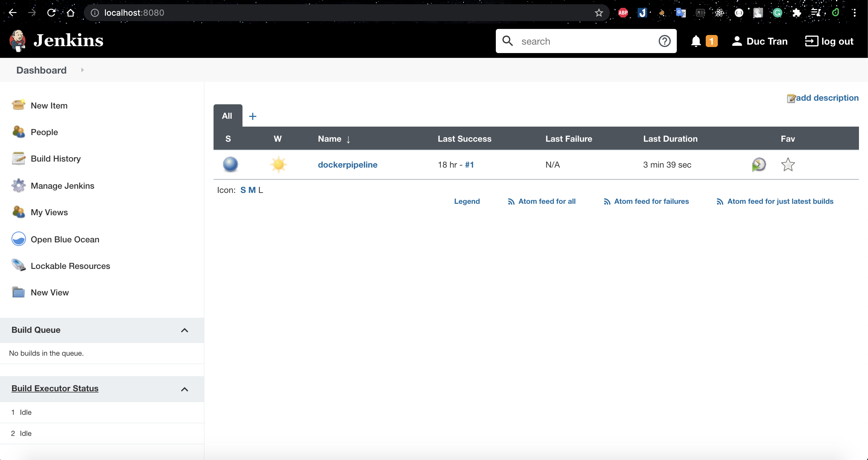Screen dimensions: 868x460
Task: Select small icon size S
Action: click(x=243, y=190)
